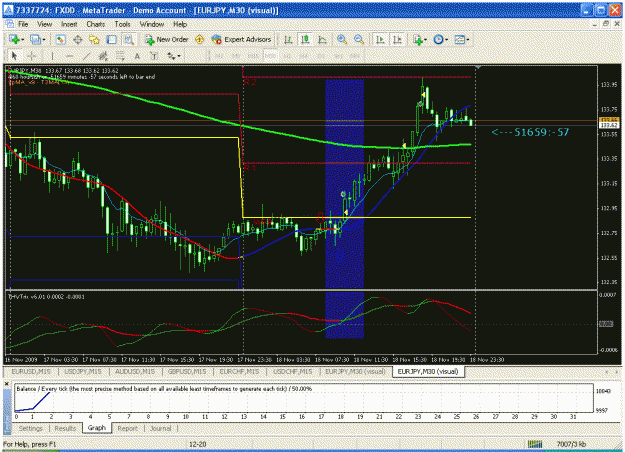Switch to the EURCHF,M15 chart tab
625x452 pixels.
pyautogui.click(x=239, y=371)
